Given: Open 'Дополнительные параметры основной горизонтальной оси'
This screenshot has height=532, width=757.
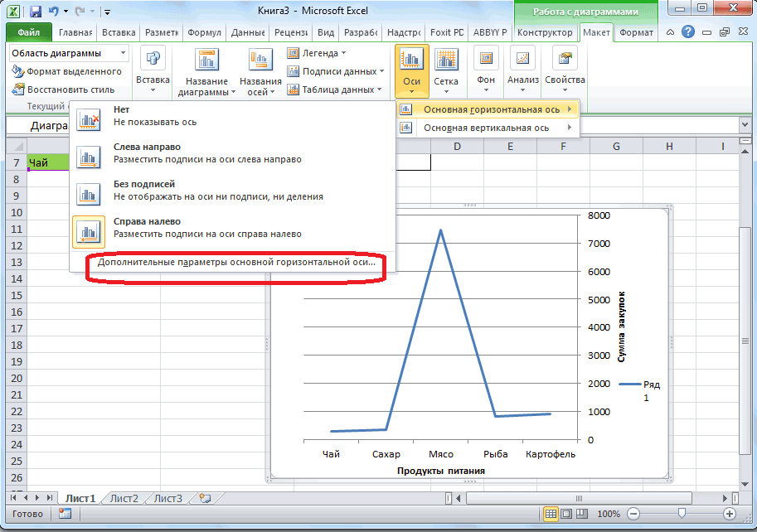Looking at the screenshot, I should click(236, 261).
